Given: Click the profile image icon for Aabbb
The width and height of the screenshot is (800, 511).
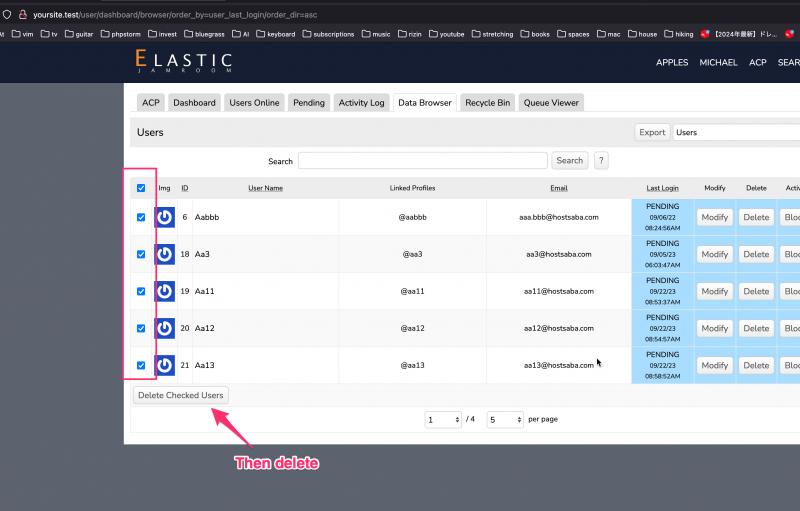Looking at the screenshot, I should (165, 217).
